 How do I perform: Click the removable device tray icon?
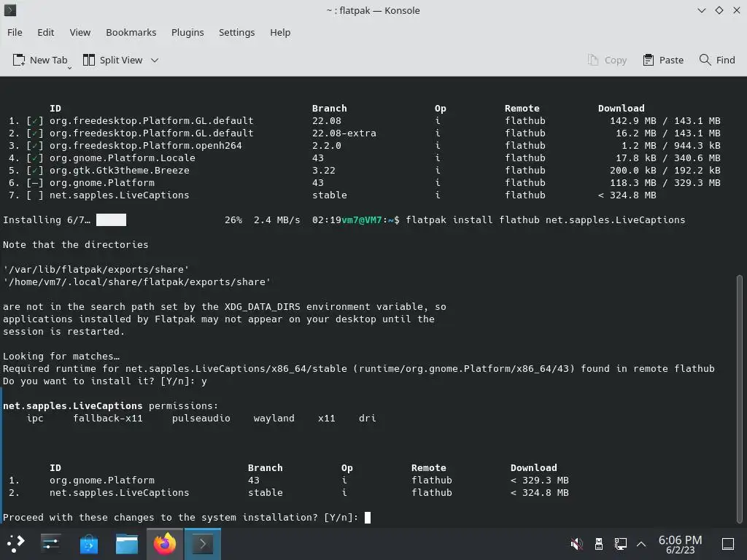point(599,543)
